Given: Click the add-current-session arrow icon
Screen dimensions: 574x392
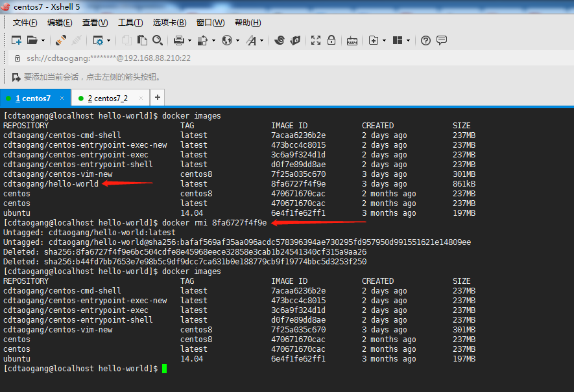Looking at the screenshot, I should (x=16, y=77).
